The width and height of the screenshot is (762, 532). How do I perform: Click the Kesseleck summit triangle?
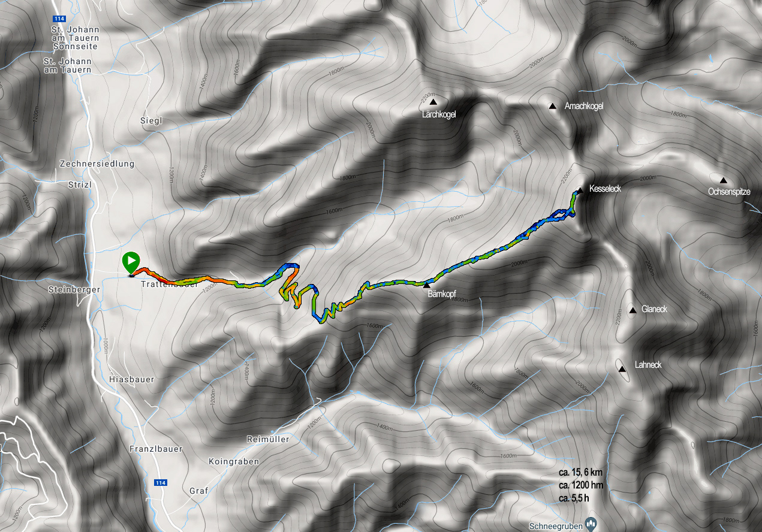[580, 191]
